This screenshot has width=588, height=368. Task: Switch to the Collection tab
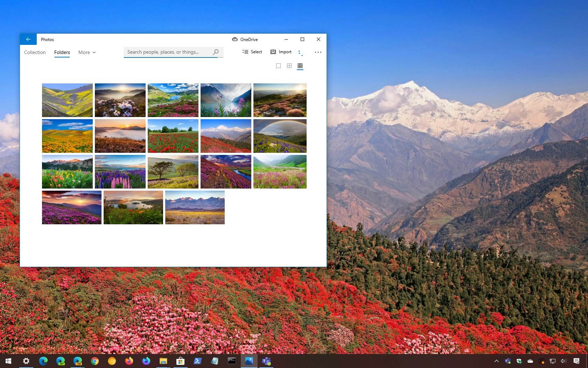(35, 52)
